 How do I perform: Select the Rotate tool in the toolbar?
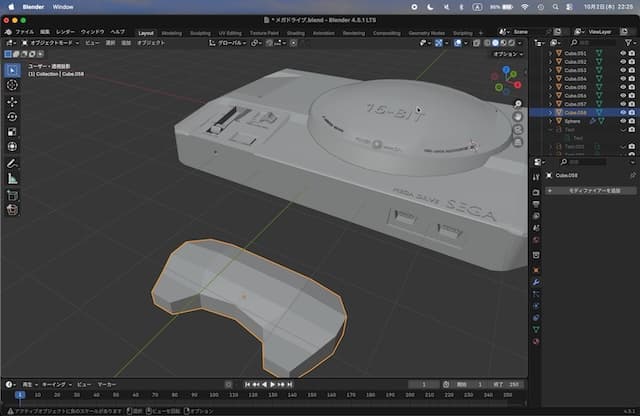click(12, 117)
